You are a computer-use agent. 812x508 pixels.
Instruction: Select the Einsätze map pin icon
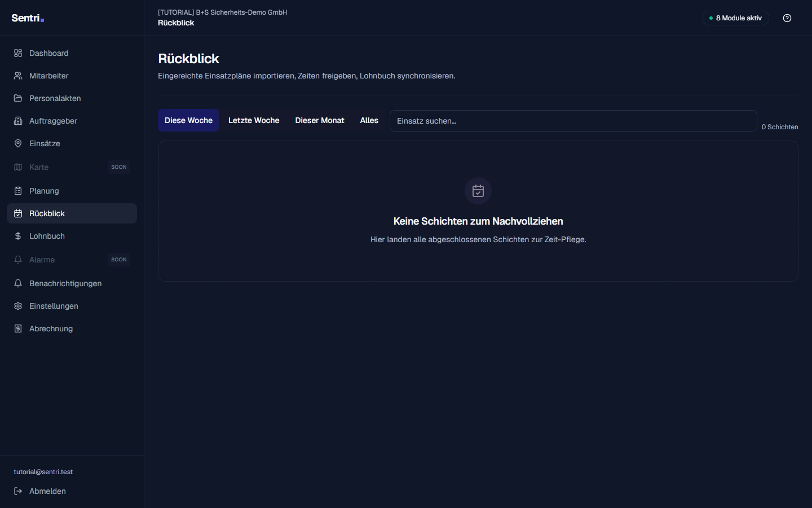[18, 143]
